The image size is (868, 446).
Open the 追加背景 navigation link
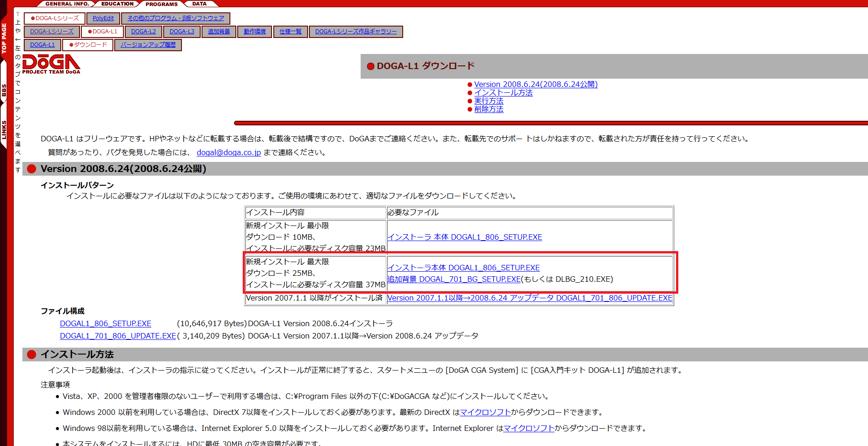(x=219, y=32)
